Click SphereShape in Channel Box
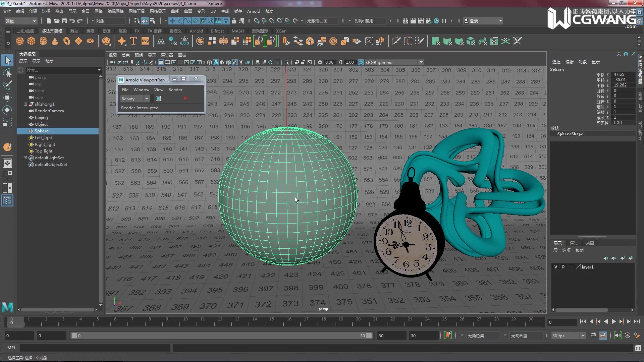 570,134
